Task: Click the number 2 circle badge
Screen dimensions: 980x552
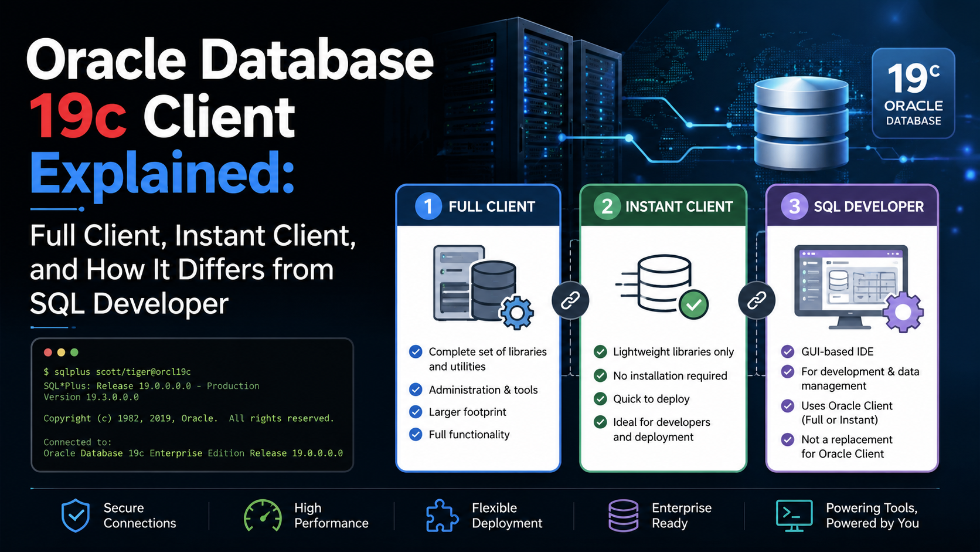Action: (x=607, y=206)
